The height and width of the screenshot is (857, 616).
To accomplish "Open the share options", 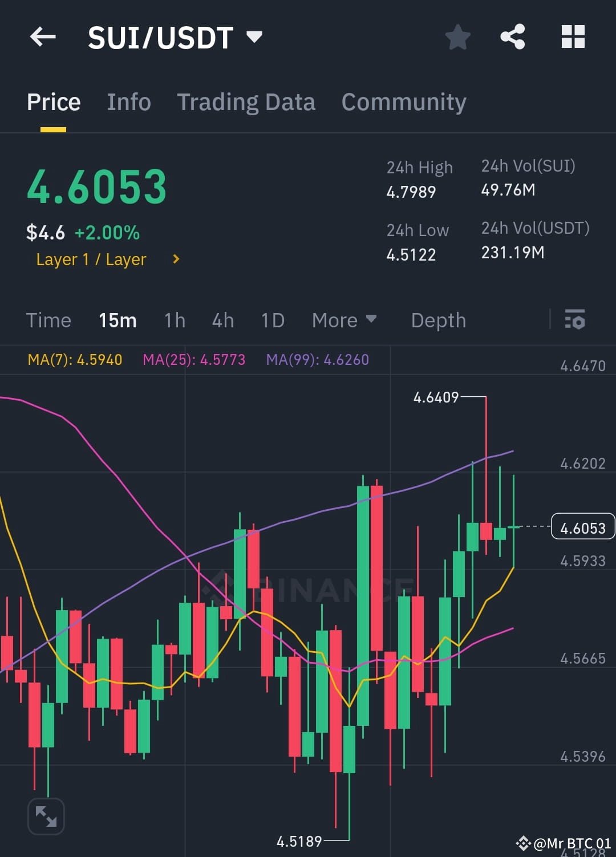I will point(513,36).
